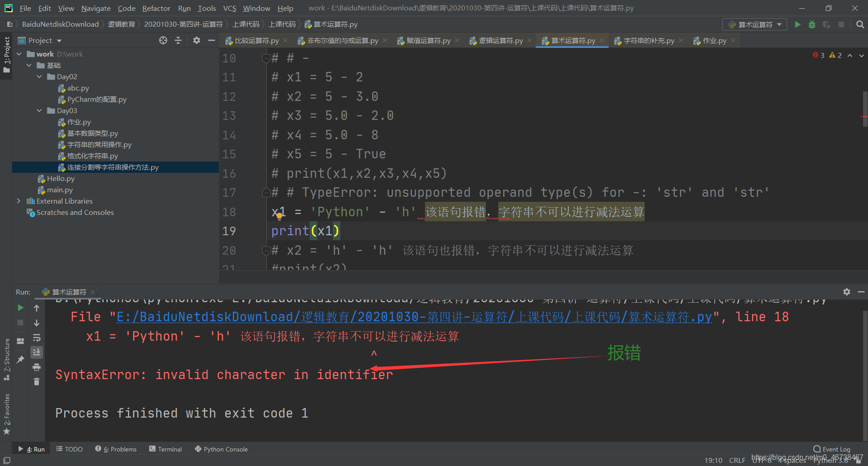Click fold marker at line 17
The height and width of the screenshot is (466, 868).
(266, 192)
